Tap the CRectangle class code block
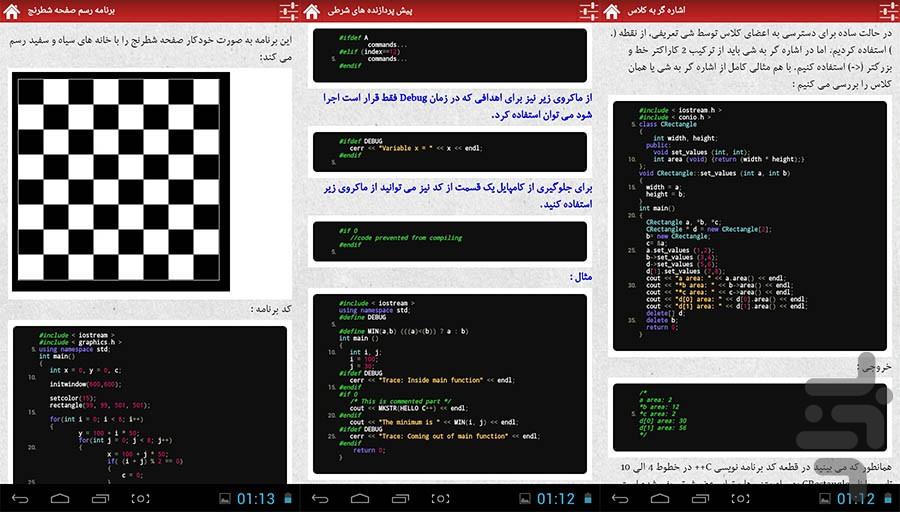900x512 pixels. point(750,226)
